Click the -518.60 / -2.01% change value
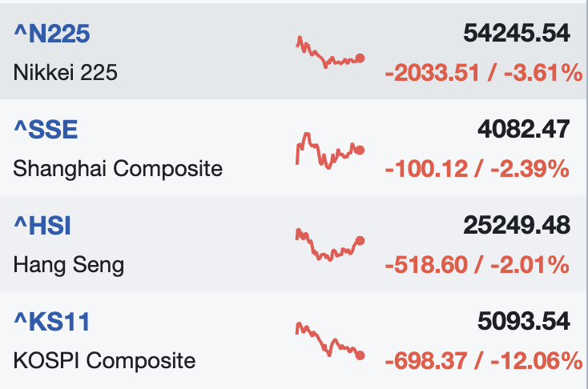588x389 pixels. 477,265
